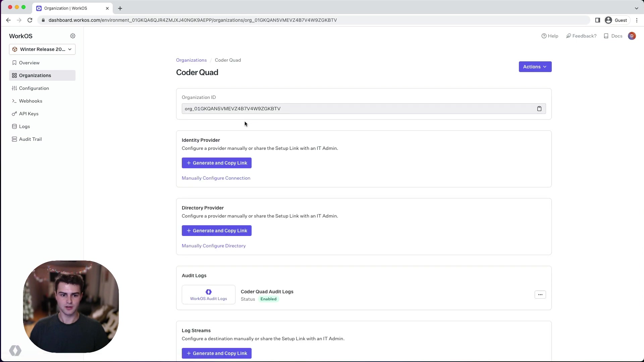Open the Webhooks section
The image size is (644, 362).
[31, 101]
